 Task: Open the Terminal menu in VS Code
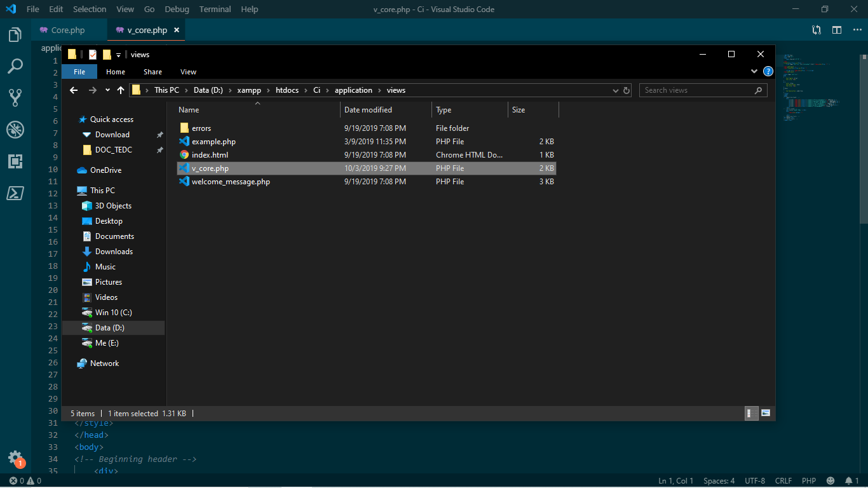(215, 10)
